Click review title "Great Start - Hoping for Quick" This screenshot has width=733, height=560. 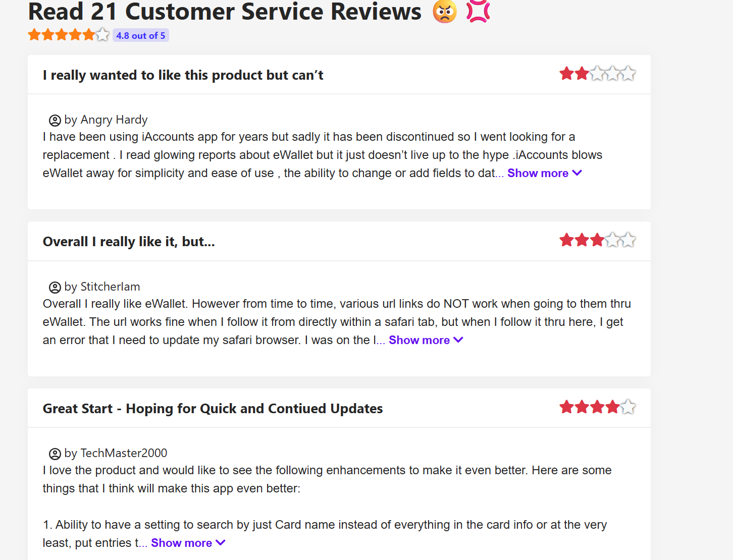click(213, 409)
